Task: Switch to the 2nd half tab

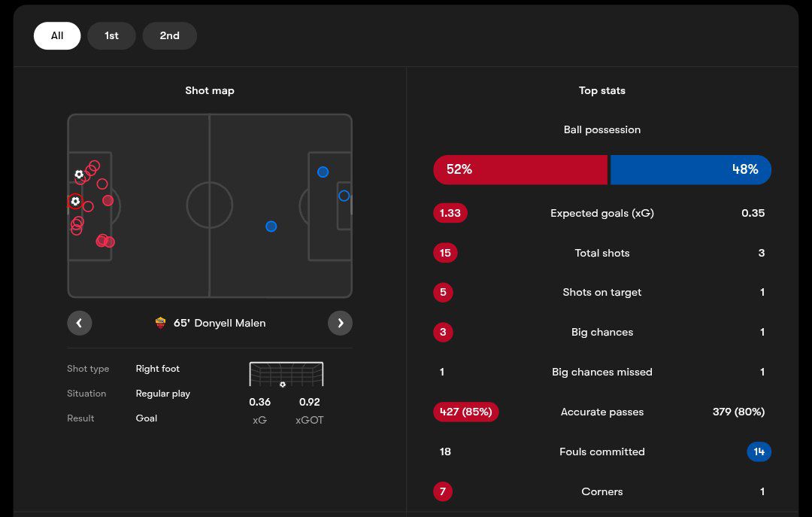Action: [x=169, y=35]
